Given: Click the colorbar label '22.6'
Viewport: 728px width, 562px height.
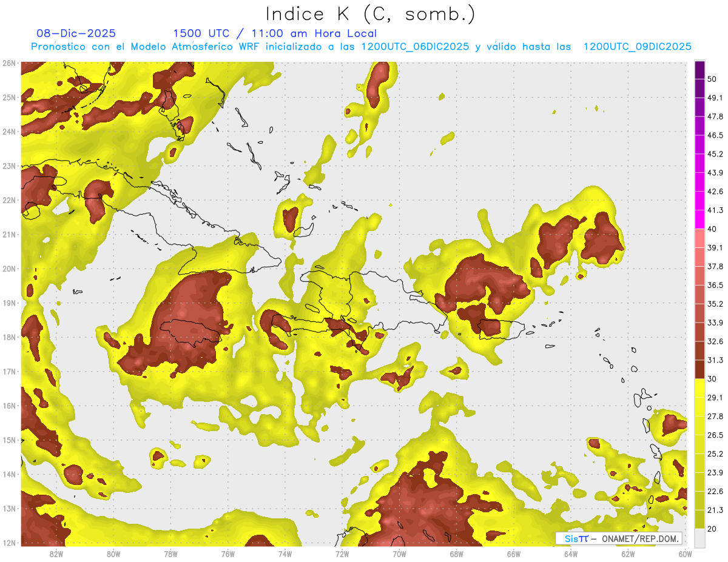Looking at the screenshot, I should [x=715, y=492].
